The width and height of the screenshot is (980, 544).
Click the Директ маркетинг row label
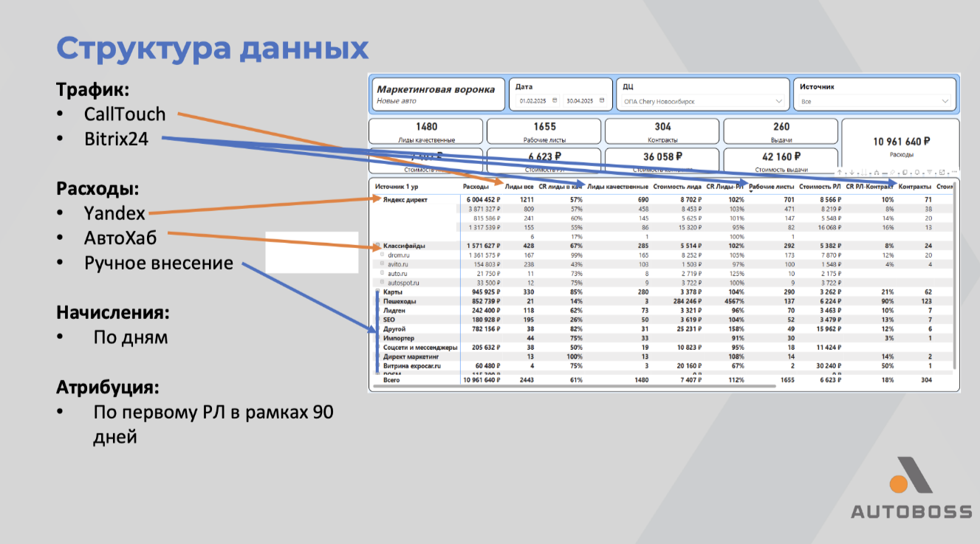(411, 357)
